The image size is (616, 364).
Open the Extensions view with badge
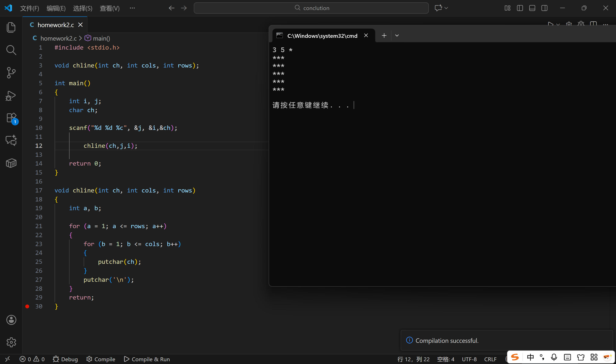tap(11, 118)
